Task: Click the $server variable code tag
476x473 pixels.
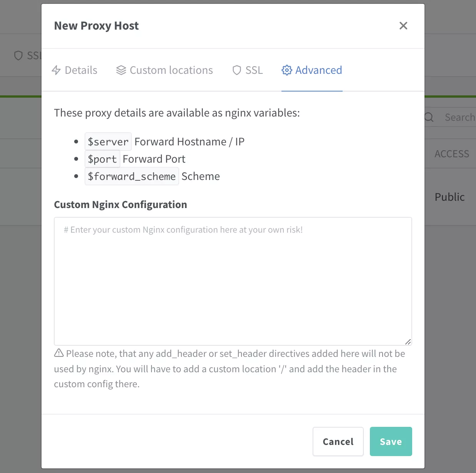Action: pyautogui.click(x=108, y=142)
